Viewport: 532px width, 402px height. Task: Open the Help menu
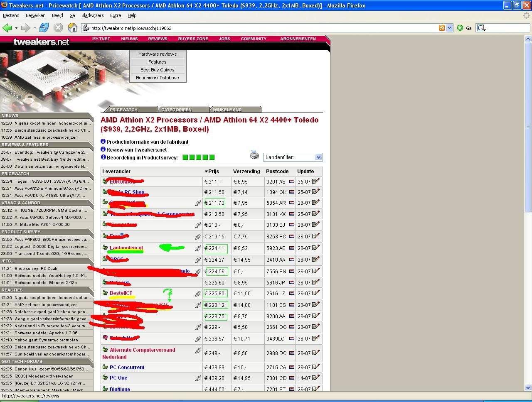pyautogui.click(x=132, y=15)
